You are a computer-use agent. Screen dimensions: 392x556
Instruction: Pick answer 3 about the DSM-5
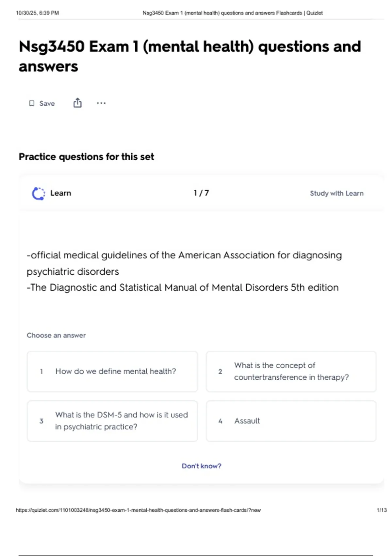tap(112, 421)
